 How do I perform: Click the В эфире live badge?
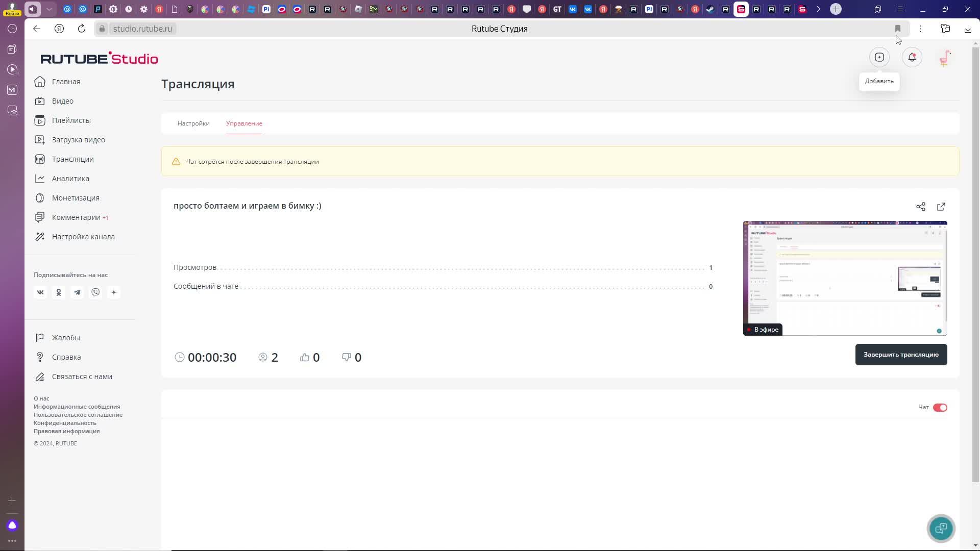tap(763, 330)
